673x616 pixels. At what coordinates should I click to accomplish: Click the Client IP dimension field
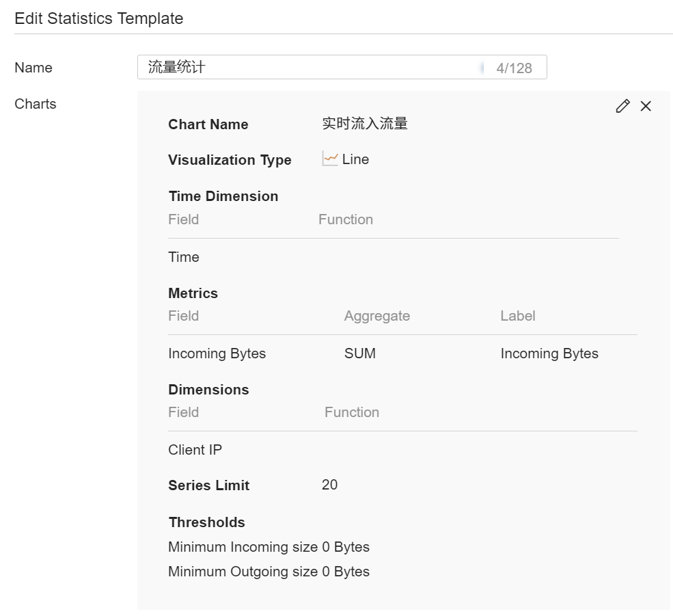(195, 450)
